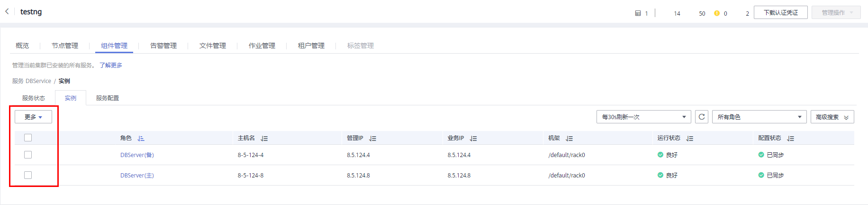This screenshot has height=205, width=868.
Task: Sort by 角色 column sort icon
Action: click(x=141, y=139)
